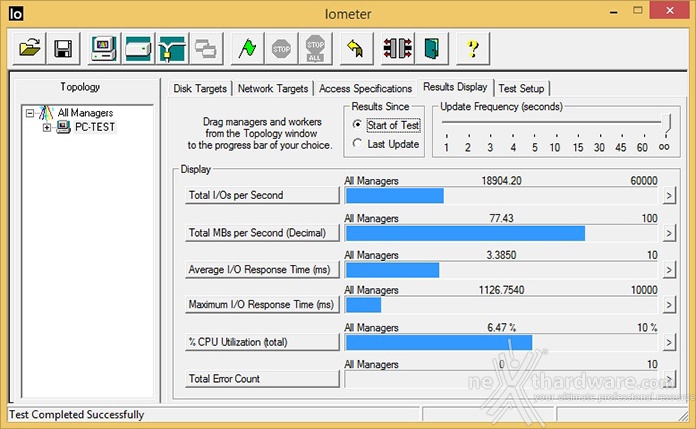Viewport: 696px width, 429px height.
Task: Click Test Completed Successfully status text
Action: tap(77, 415)
